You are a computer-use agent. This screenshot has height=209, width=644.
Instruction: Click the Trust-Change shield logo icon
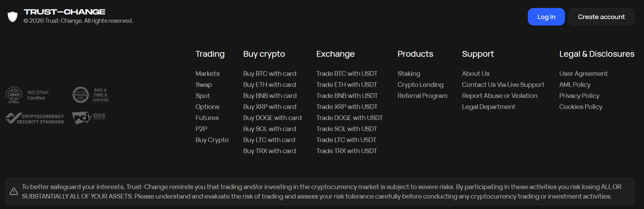click(x=13, y=17)
